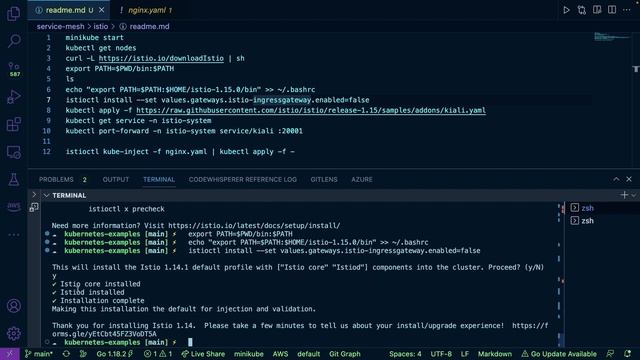640x360 pixels.
Task: Open errors and warnings count in status bar
Action: coord(158,354)
